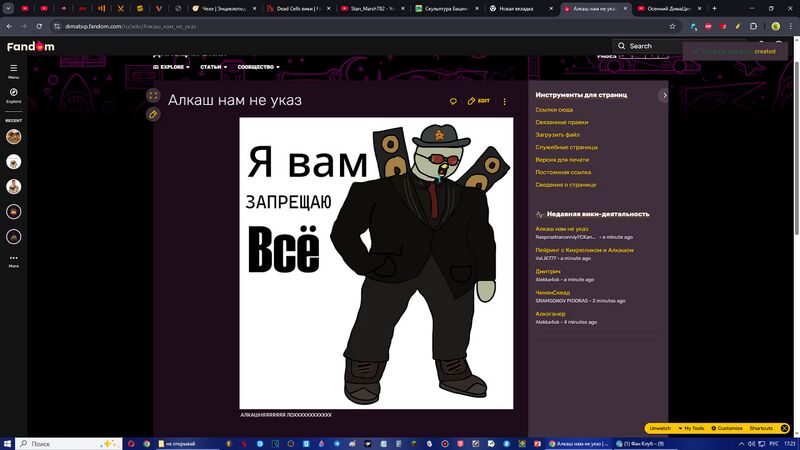Open the СООБЩЕСТВО navigation dropdown
The height and width of the screenshot is (450, 800).
pos(258,67)
